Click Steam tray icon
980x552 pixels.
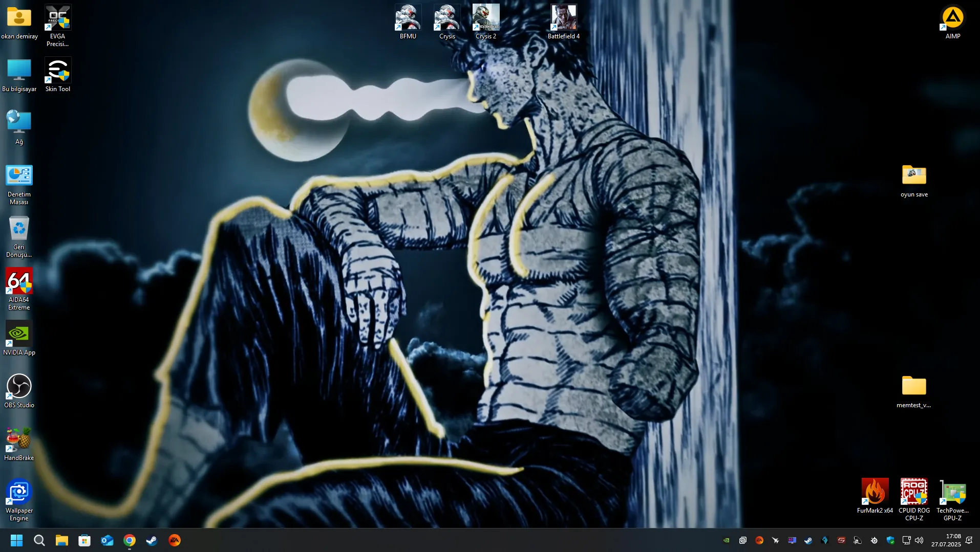pos(808,540)
